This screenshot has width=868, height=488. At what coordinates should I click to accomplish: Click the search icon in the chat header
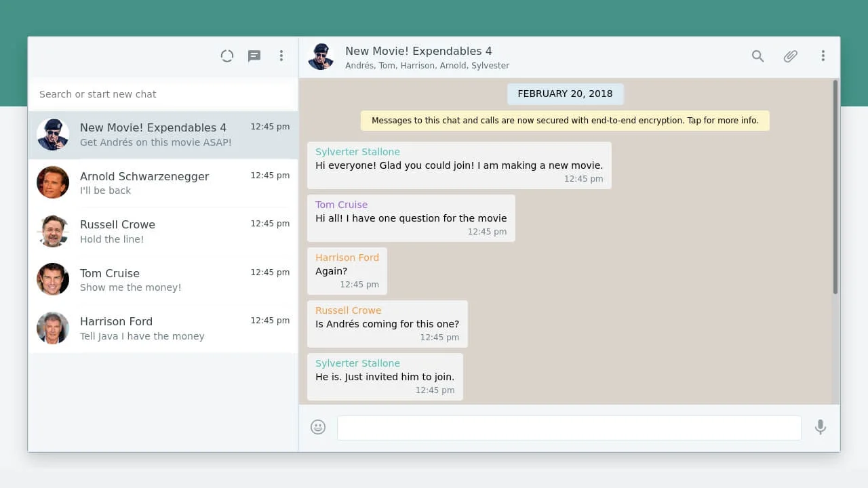pyautogui.click(x=757, y=56)
